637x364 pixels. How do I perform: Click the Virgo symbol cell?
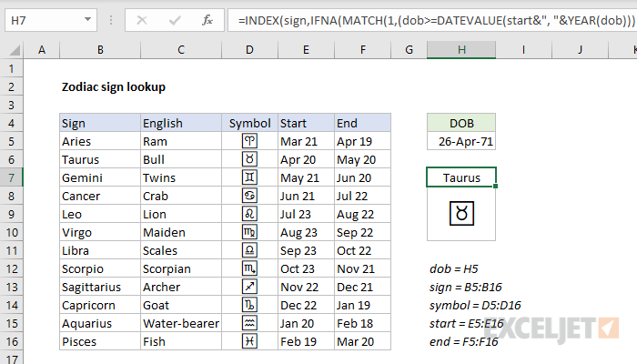[249, 232]
